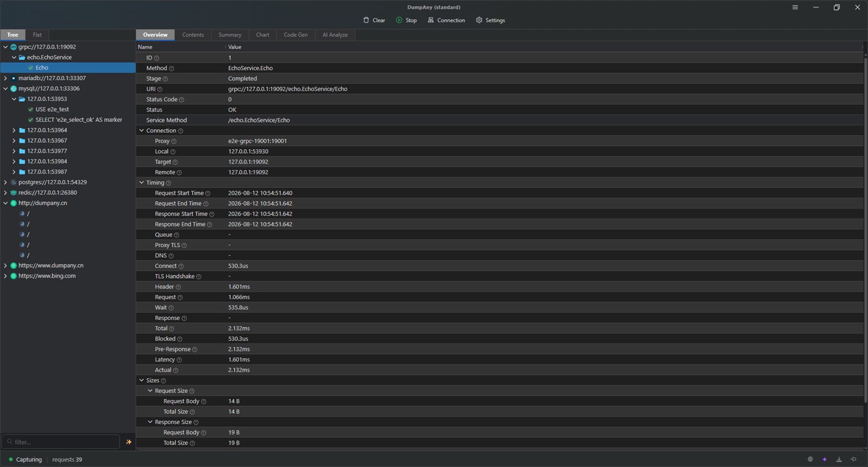Click the postgres protocol icon in the tree

coord(14,183)
